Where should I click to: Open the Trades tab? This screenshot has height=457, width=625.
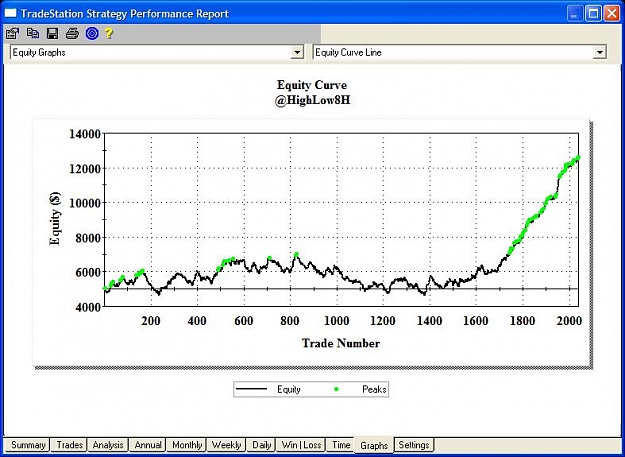pyautogui.click(x=70, y=445)
